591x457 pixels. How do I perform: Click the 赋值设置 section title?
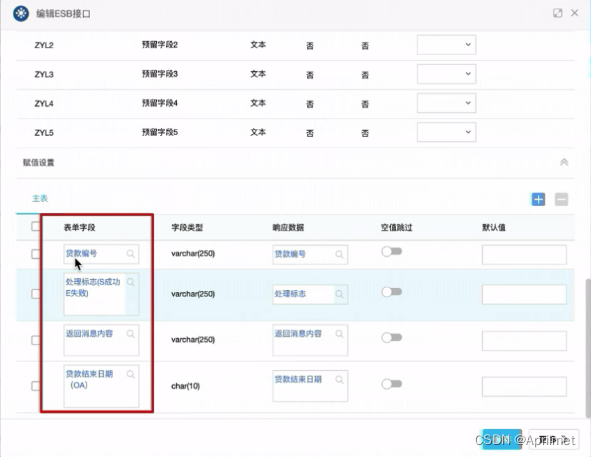tap(39, 163)
